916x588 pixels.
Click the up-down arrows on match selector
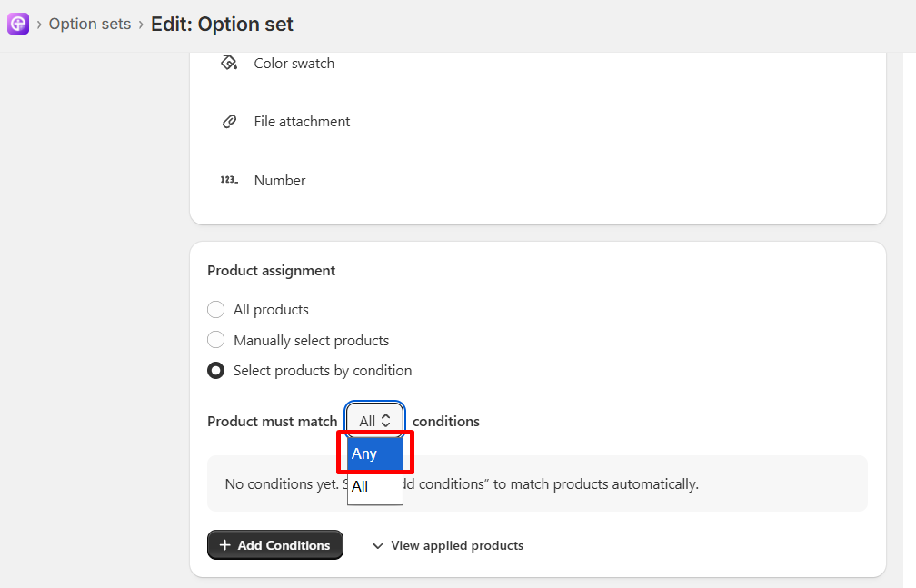[385, 421]
